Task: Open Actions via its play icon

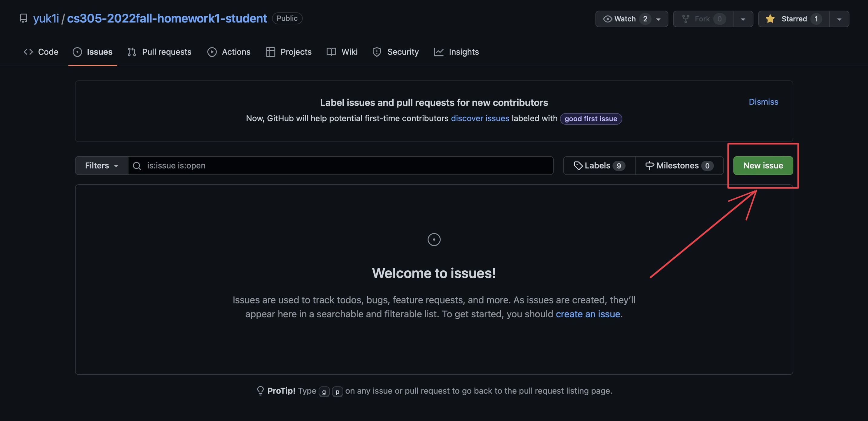Action: [x=212, y=52]
